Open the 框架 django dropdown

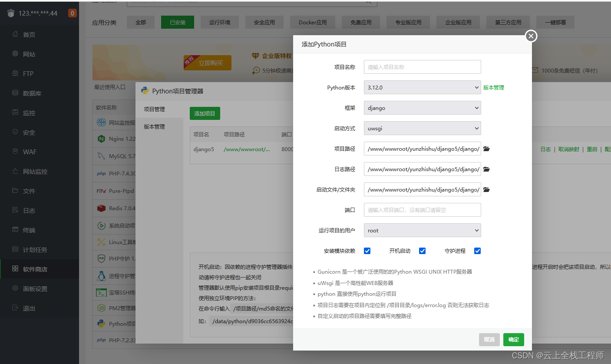422,108
